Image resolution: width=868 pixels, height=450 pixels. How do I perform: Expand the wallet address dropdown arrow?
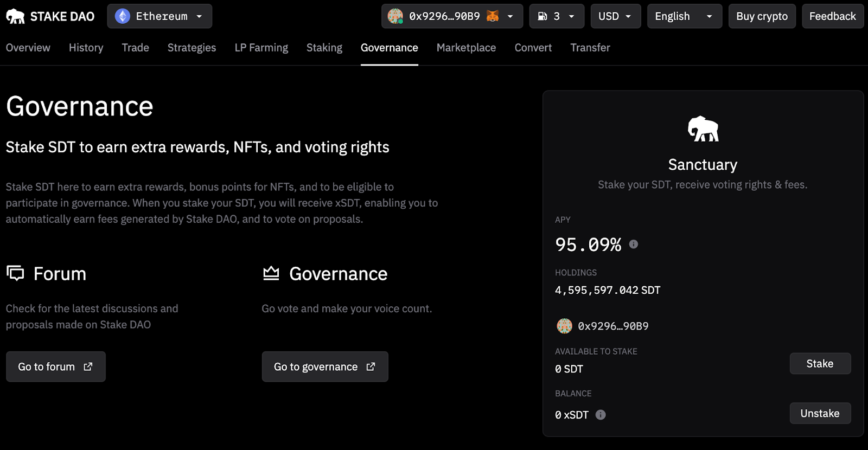[x=510, y=16]
